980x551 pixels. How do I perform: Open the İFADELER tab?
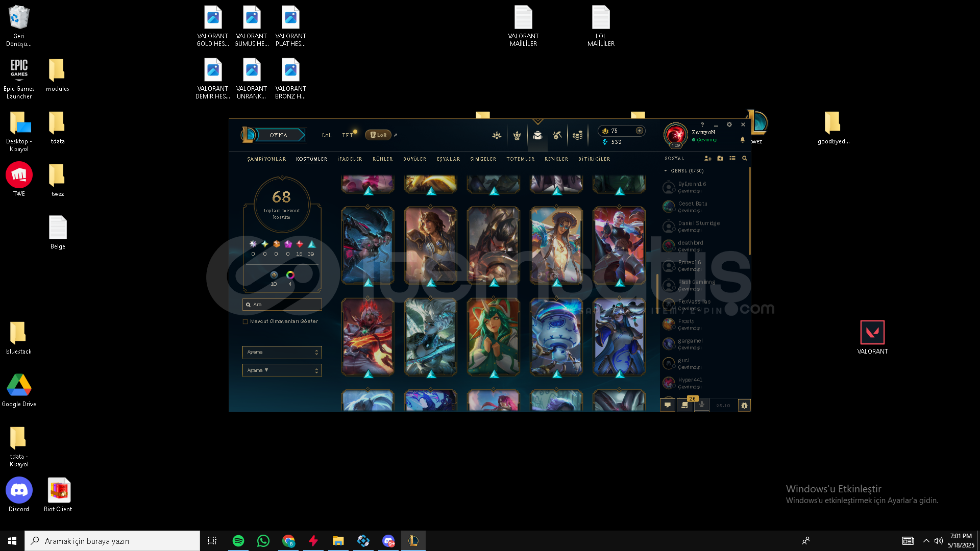(350, 159)
